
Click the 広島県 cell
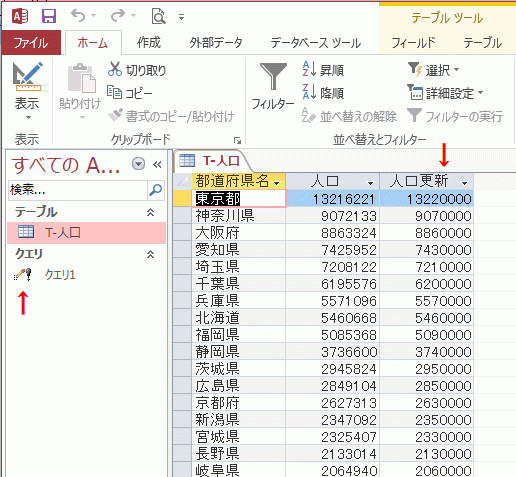click(239, 386)
